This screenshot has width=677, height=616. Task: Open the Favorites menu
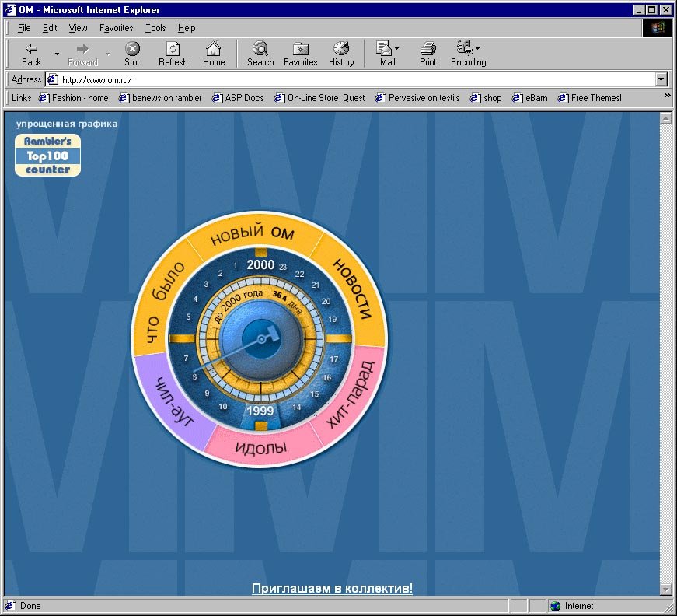[x=116, y=28]
